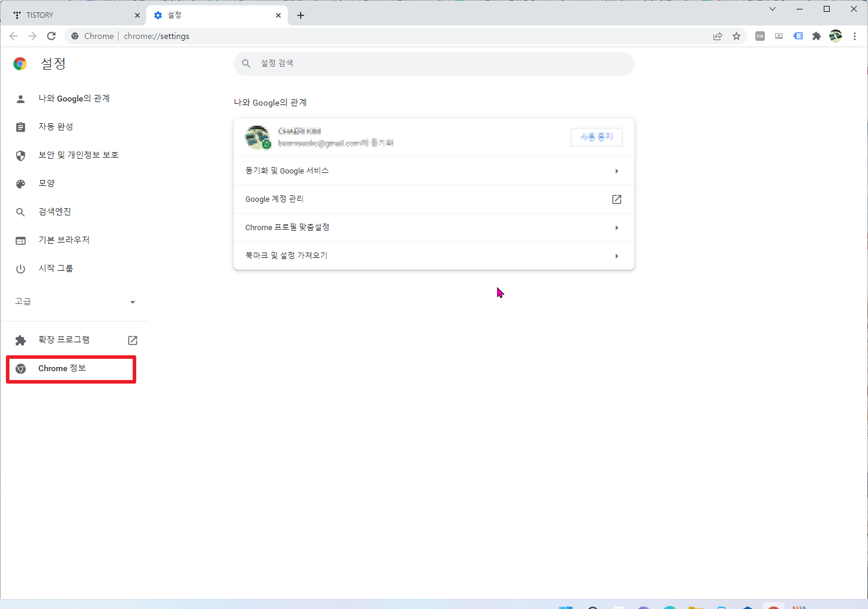Click the account profile avatar in settings card
Screen dimensions: 868x609
click(x=258, y=137)
